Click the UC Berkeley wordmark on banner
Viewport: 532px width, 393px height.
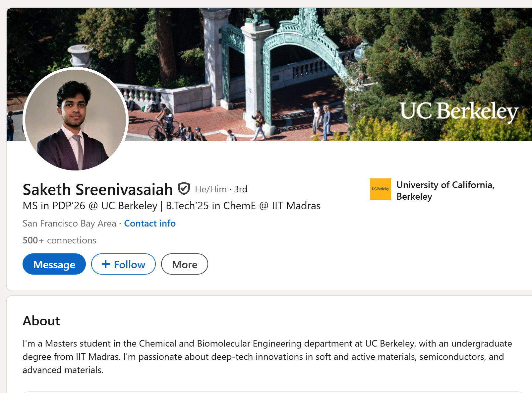click(x=459, y=111)
